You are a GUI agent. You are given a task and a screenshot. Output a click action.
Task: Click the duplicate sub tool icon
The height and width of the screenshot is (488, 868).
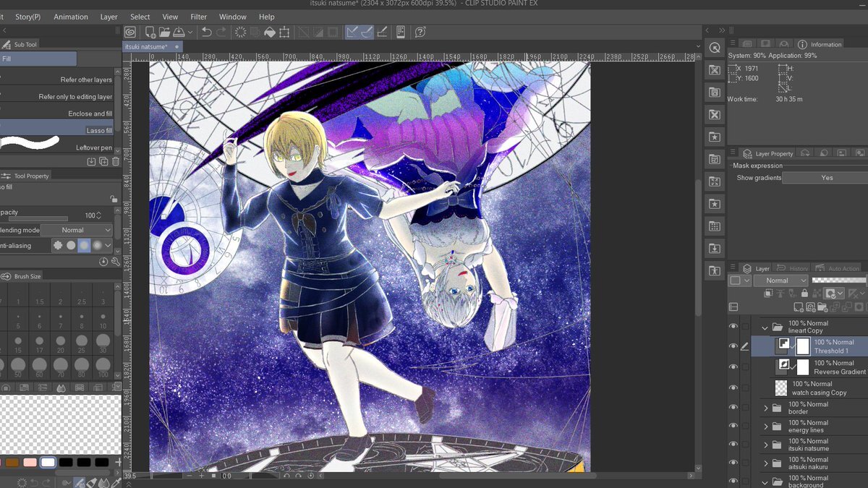(103, 161)
